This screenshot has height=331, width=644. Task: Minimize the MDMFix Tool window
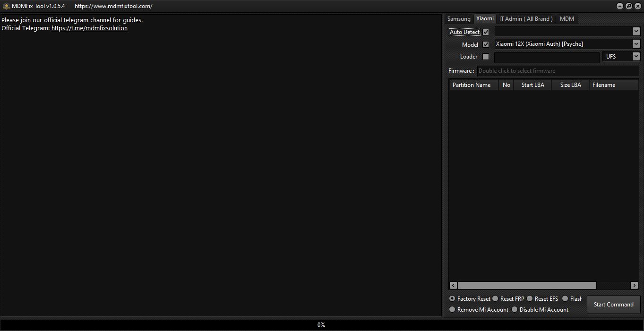620,6
